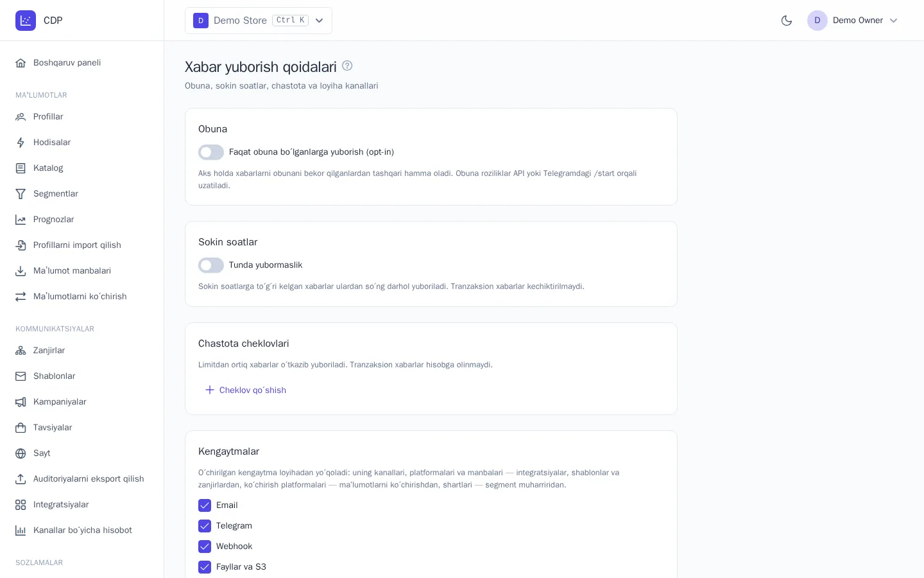Image resolution: width=924 pixels, height=578 pixels.
Task: Uncheck the Fayllar va S3 checkbox
Action: coord(205,567)
